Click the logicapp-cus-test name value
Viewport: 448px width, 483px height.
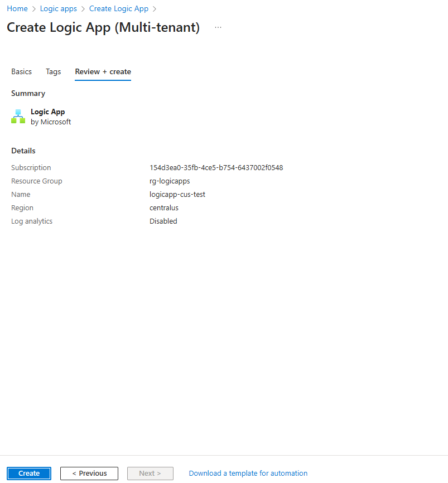tap(177, 194)
